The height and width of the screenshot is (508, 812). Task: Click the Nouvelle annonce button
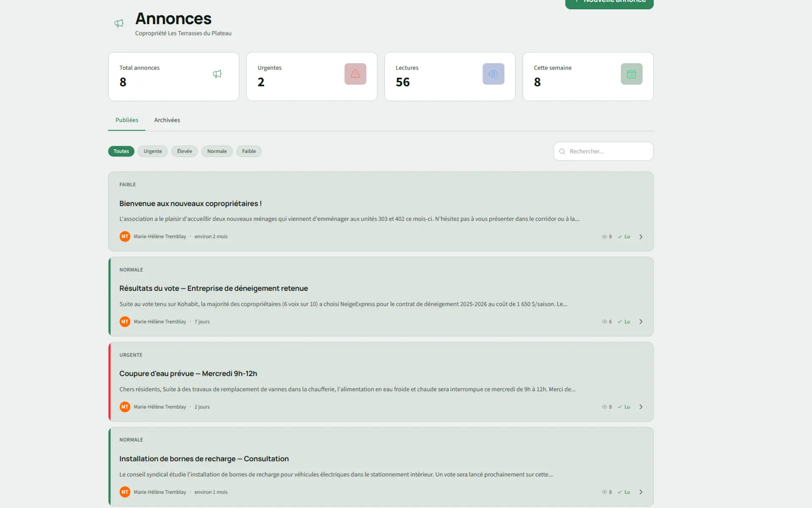click(609, 2)
